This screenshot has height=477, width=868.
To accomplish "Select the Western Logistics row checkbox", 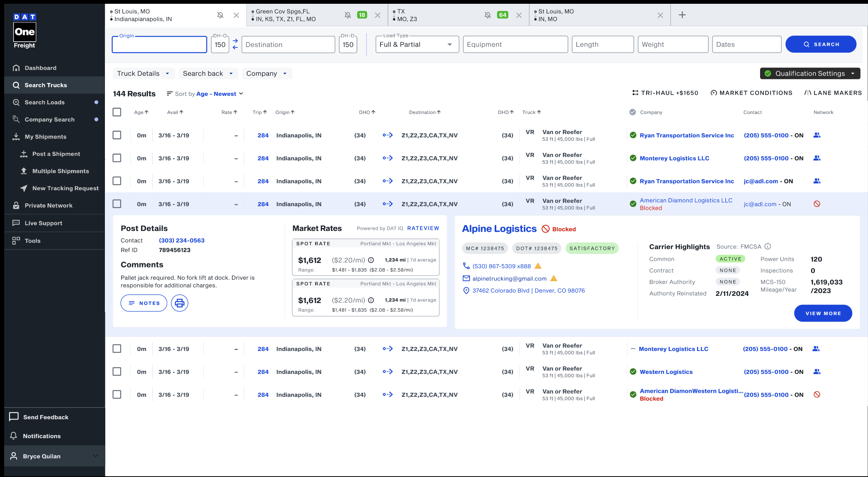I will (117, 372).
